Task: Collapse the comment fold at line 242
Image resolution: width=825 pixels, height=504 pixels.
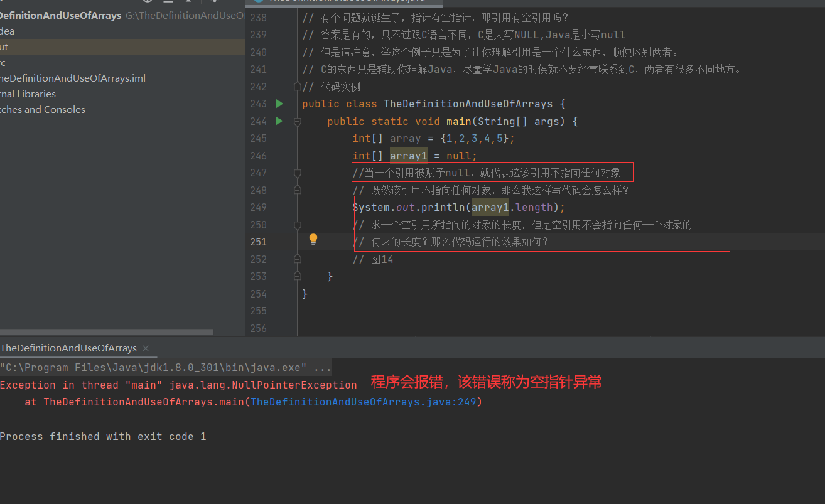Action: (298, 86)
